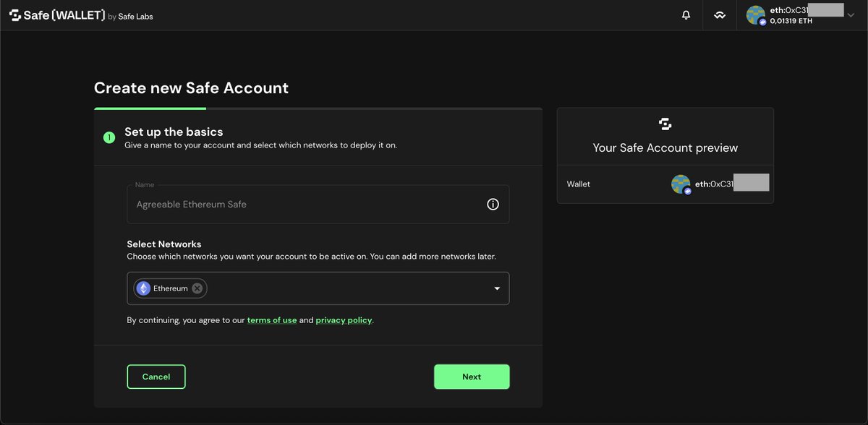Viewport: 868px width, 425px height.
Task: Click the setup progress bar
Action: 318,108
